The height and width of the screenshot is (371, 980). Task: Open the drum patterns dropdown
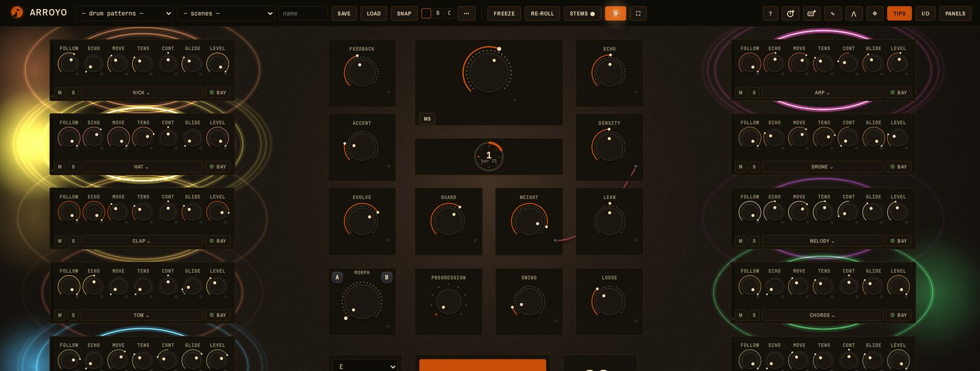125,13
